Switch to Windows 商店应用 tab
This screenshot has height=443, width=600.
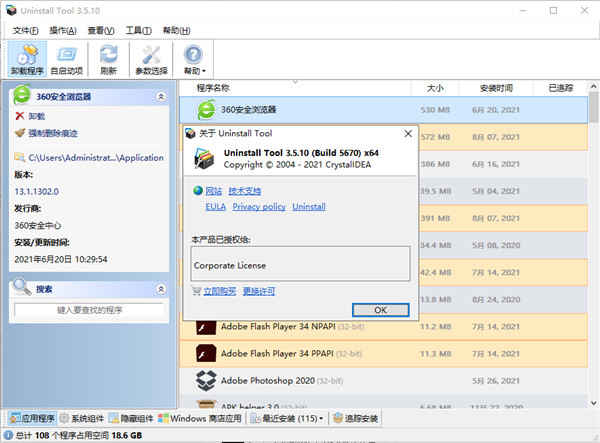click(x=200, y=419)
